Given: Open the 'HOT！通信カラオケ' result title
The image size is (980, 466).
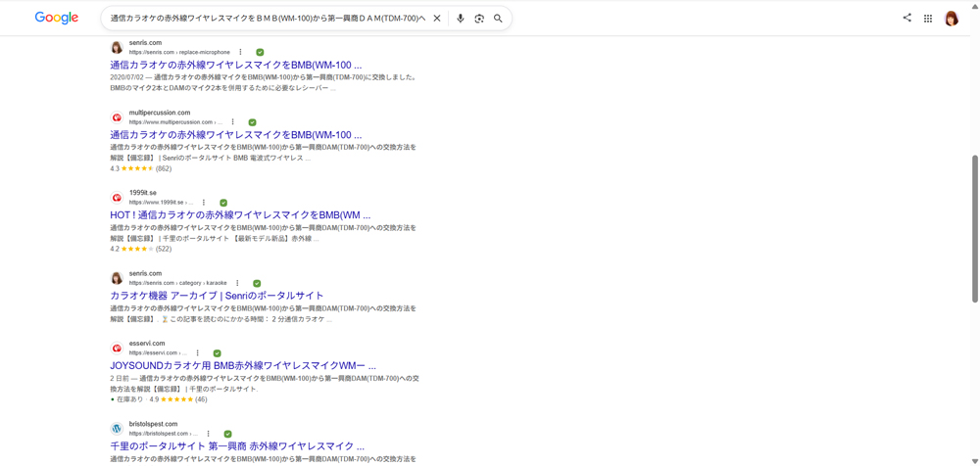Looking at the screenshot, I should 241,214.
